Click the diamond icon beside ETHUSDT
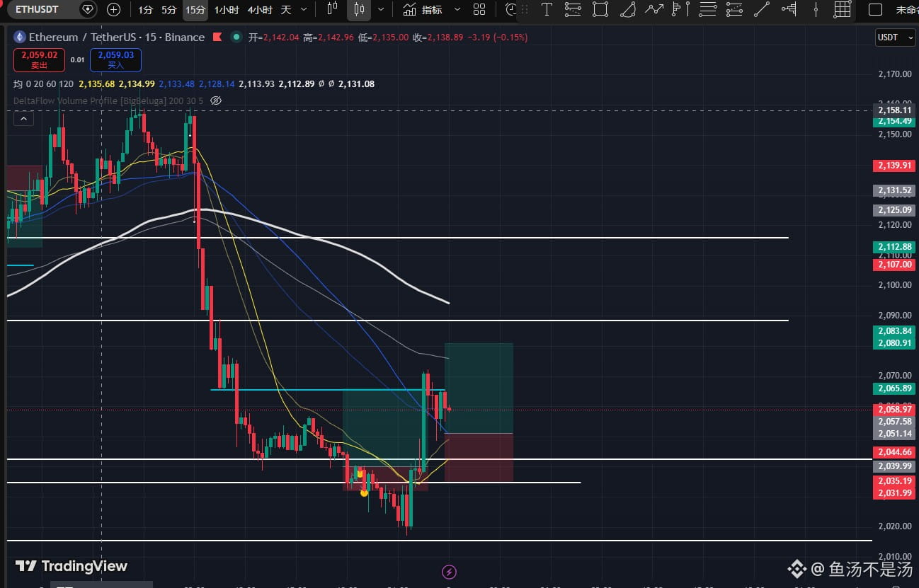This screenshot has width=919, height=588. coord(88,10)
